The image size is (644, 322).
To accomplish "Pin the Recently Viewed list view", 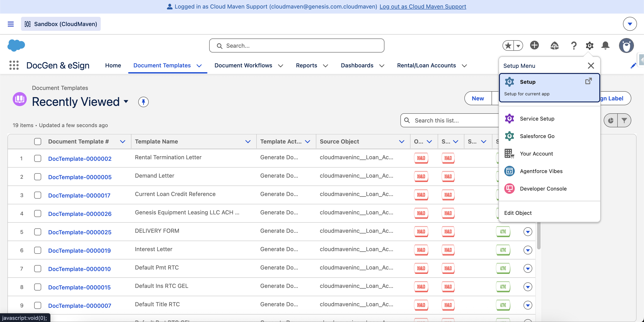I will (x=143, y=102).
